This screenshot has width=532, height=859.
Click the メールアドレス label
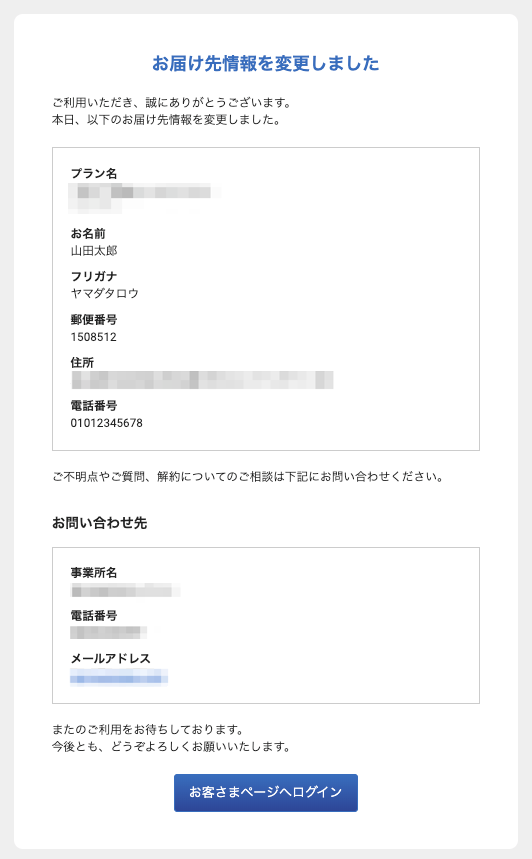110,658
